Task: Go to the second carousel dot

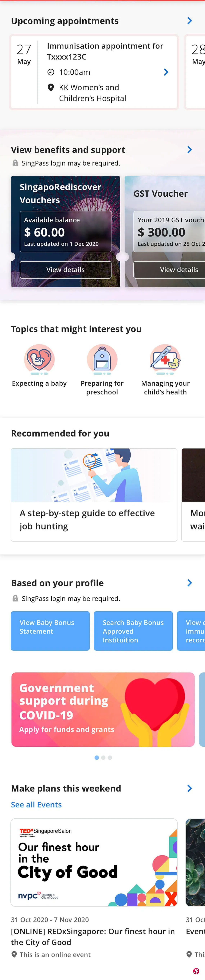Action: [103, 758]
